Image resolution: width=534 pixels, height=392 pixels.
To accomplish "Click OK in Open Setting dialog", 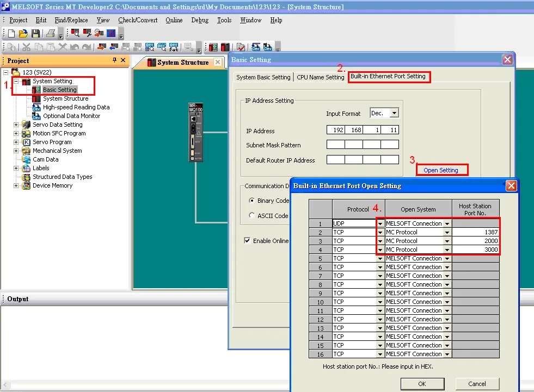I will pos(422,383).
